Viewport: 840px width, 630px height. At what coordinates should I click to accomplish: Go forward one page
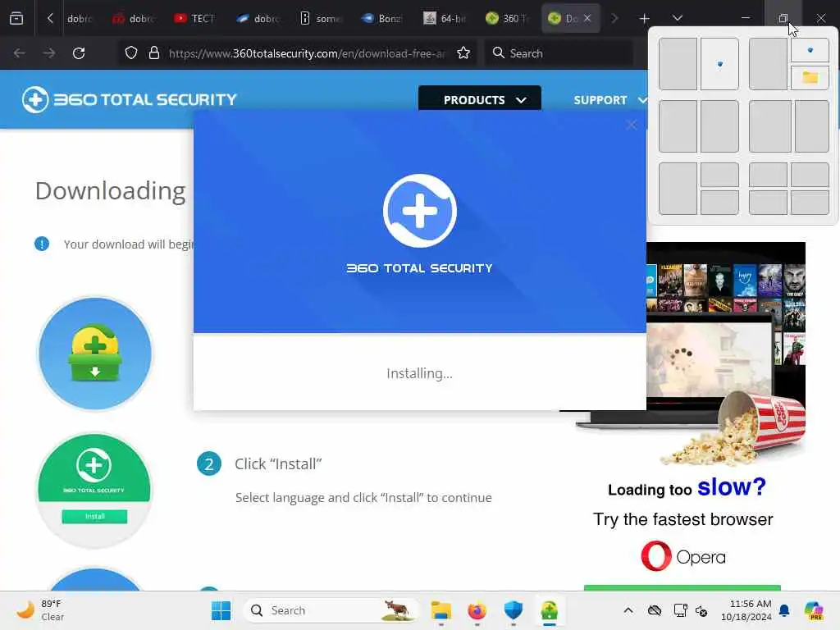coord(49,53)
